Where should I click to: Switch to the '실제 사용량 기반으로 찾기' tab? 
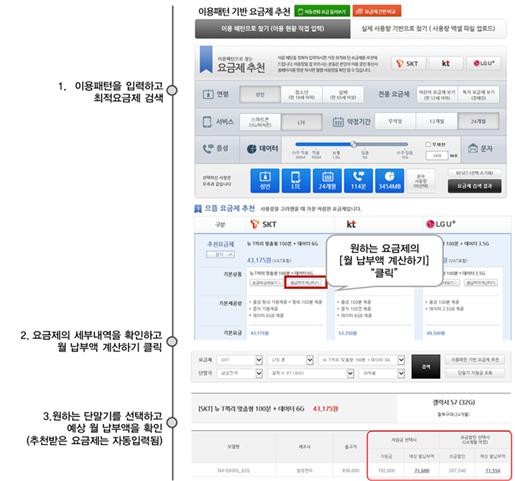(x=428, y=29)
